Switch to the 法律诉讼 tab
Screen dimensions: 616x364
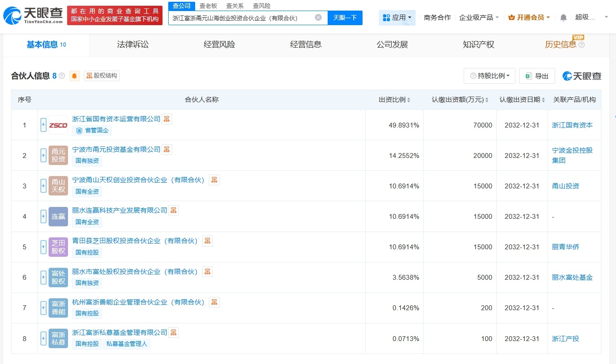(132, 45)
